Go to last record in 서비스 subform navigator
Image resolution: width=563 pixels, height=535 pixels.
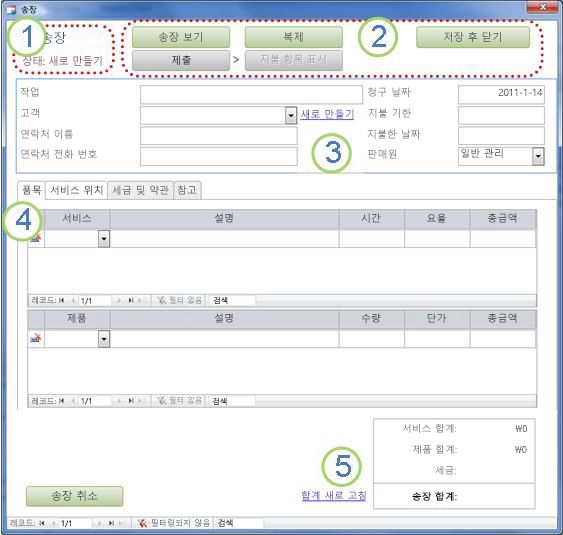coord(131,300)
